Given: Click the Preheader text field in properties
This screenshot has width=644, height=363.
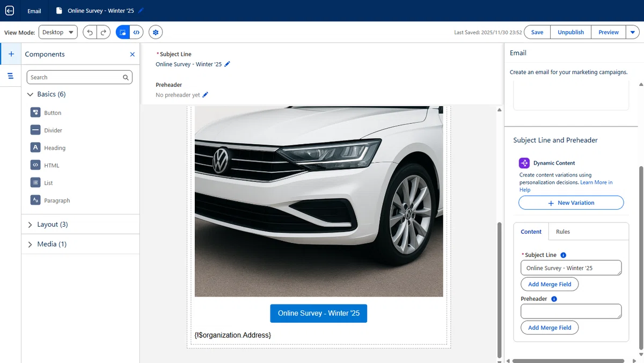Looking at the screenshot, I should click(x=571, y=312).
